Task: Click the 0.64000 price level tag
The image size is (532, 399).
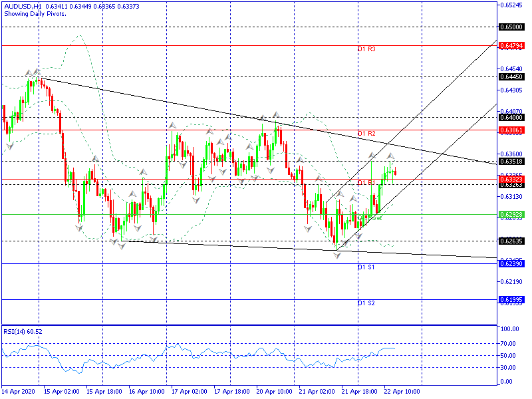Action: click(x=510, y=117)
